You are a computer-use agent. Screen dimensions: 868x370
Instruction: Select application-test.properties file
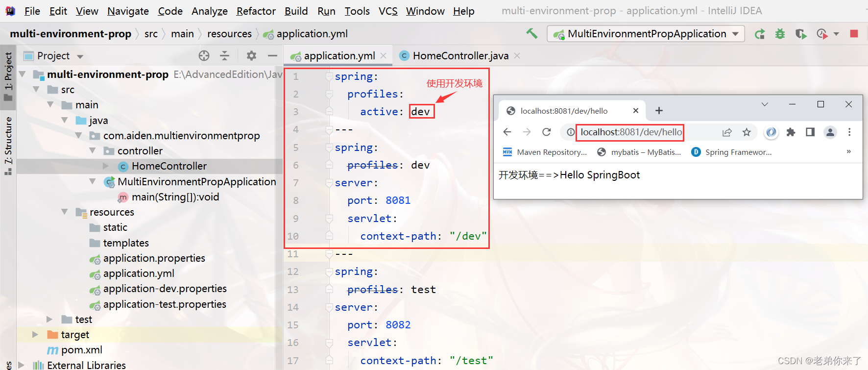pos(165,304)
